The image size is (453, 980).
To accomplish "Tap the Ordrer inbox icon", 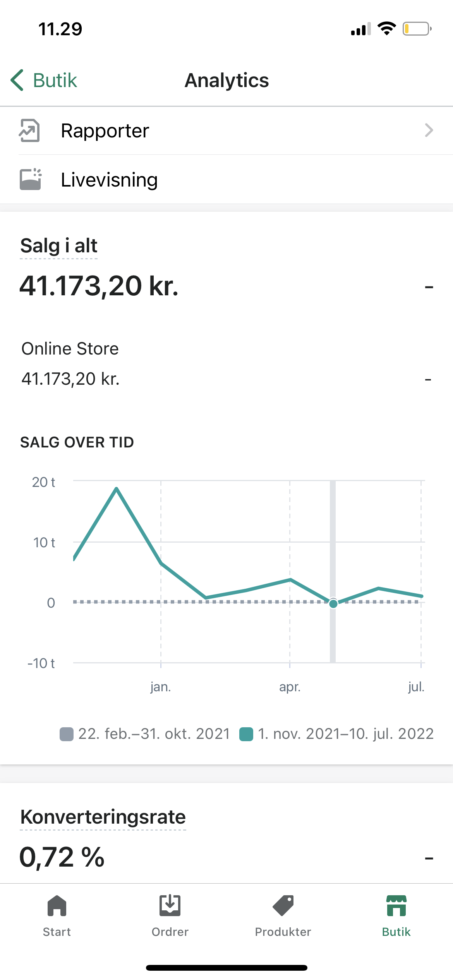I will (170, 906).
